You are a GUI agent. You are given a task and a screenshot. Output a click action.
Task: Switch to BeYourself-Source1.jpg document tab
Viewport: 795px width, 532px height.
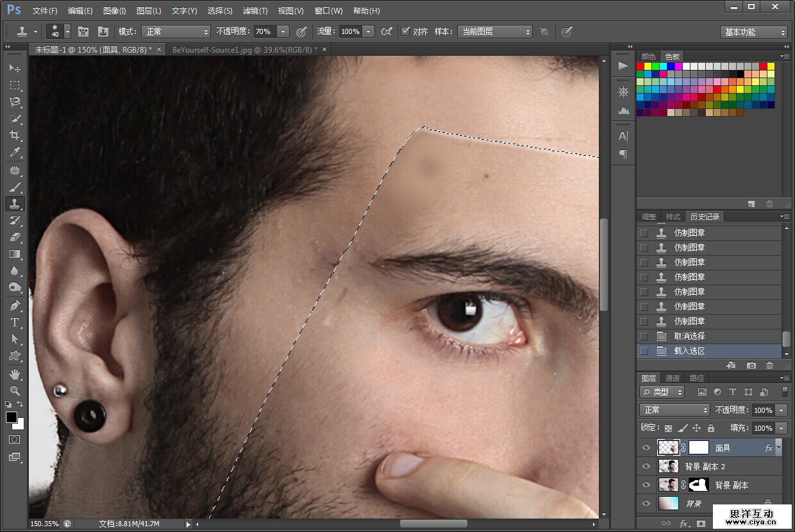point(244,49)
